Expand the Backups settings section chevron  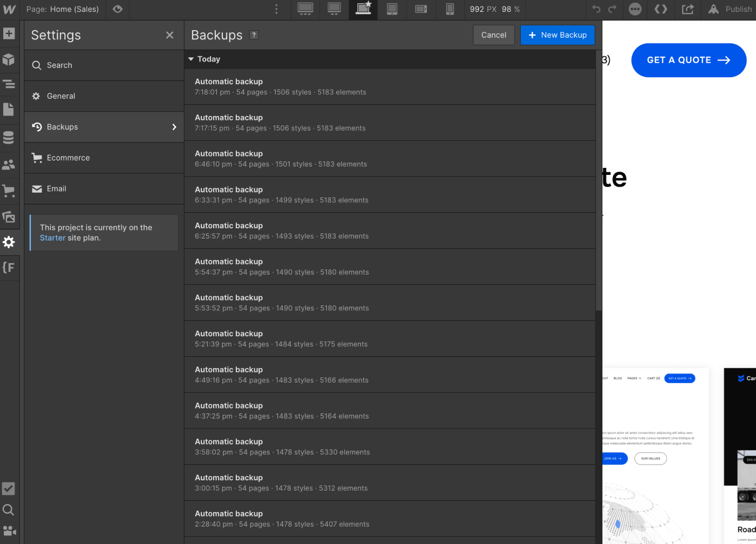(x=174, y=127)
